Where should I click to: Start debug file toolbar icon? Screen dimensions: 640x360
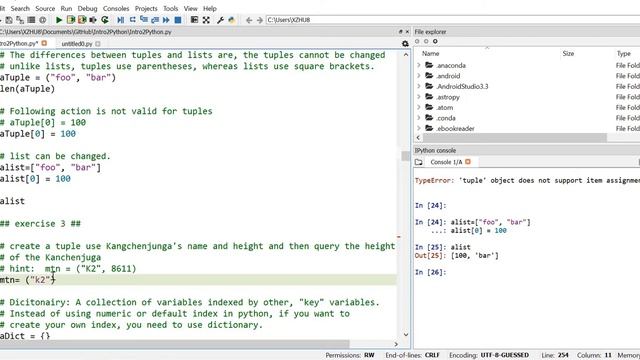coord(120,20)
